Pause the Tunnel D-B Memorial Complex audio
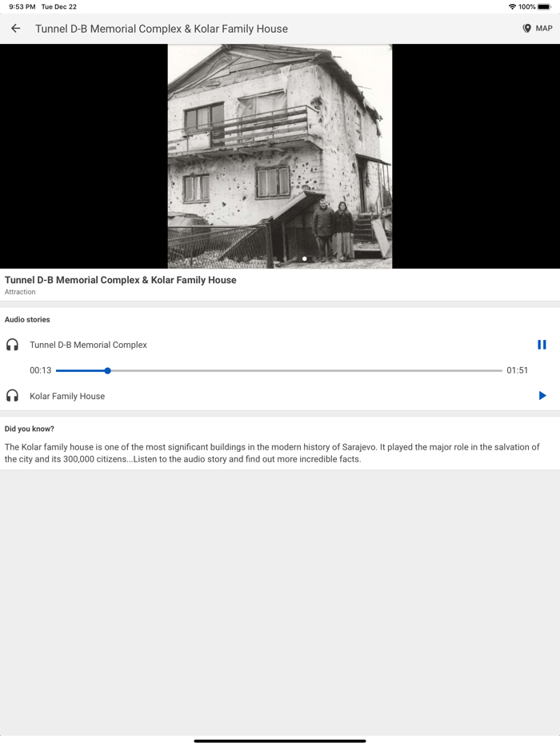This screenshot has width=560, height=747. (x=542, y=345)
